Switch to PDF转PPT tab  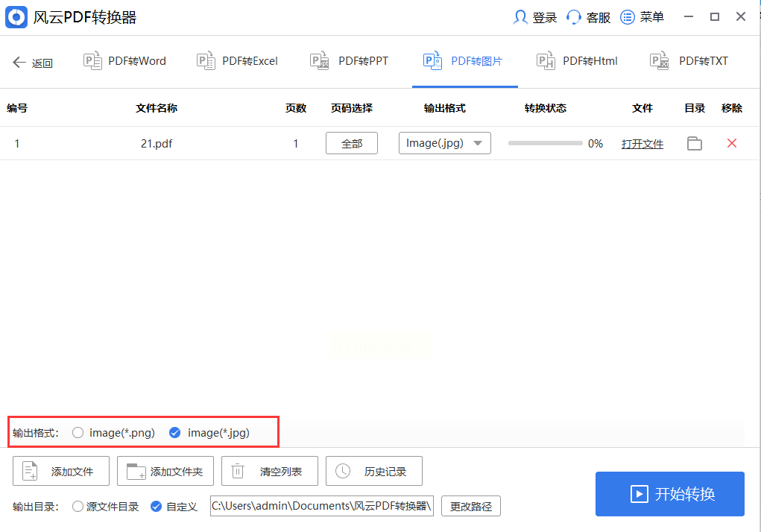click(350, 61)
